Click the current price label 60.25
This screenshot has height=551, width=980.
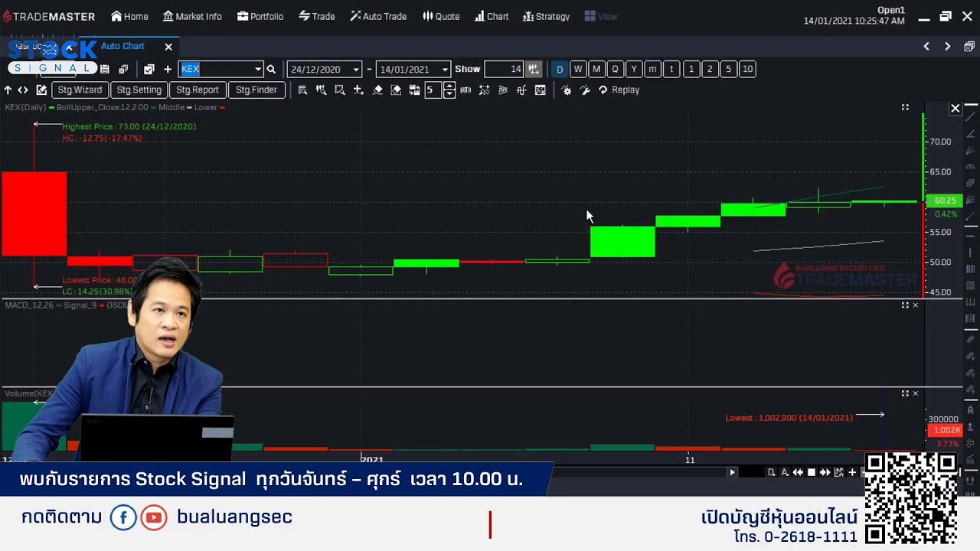pos(945,201)
